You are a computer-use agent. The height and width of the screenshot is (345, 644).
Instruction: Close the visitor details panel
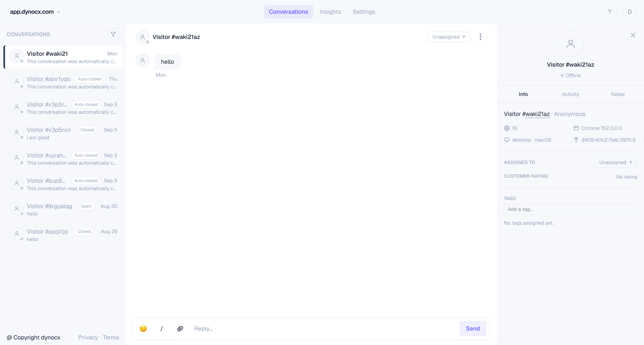click(633, 35)
